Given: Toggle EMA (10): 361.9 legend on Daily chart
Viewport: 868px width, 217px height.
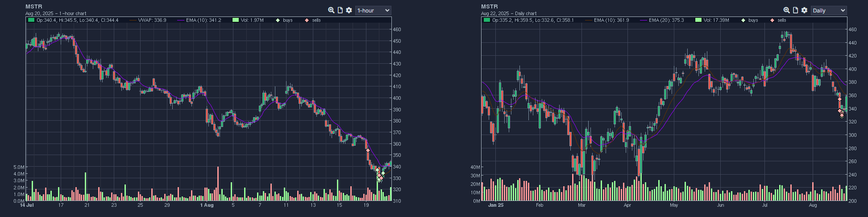Looking at the screenshot, I should tap(607, 20).
